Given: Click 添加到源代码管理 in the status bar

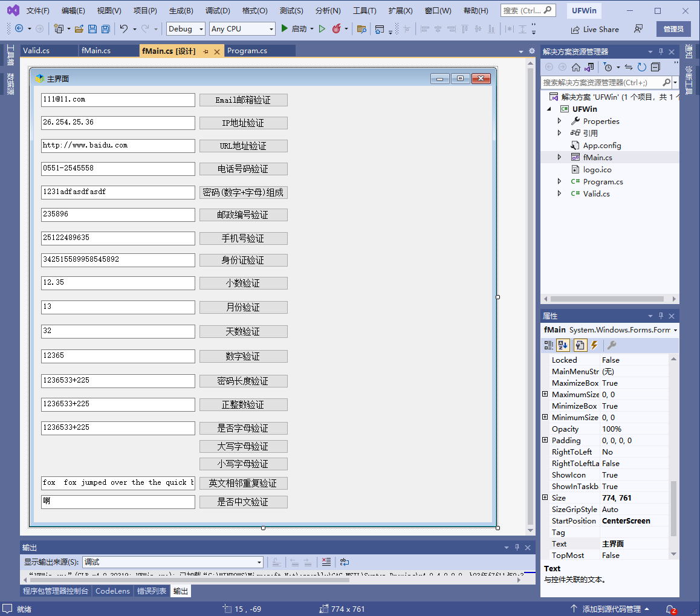Looking at the screenshot, I should [x=611, y=609].
